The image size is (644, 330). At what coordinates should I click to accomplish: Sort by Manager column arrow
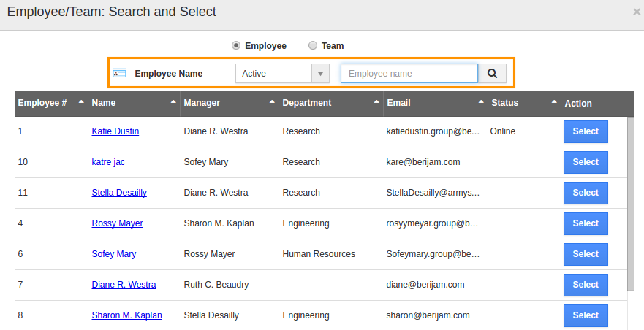click(x=272, y=101)
